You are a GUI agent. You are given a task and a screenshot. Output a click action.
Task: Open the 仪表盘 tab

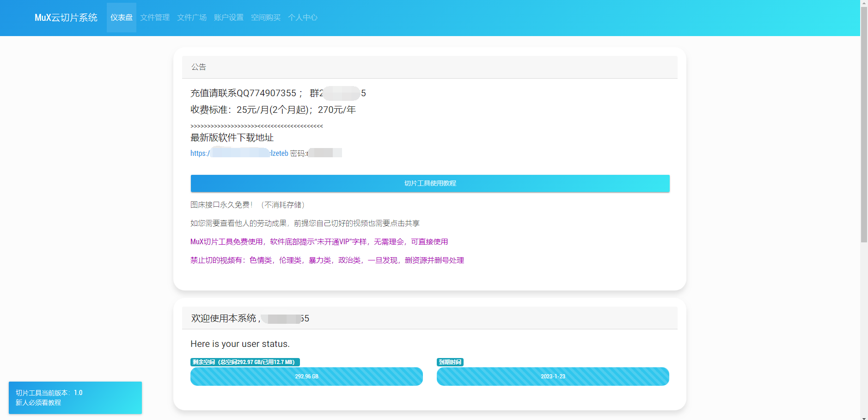(x=122, y=18)
